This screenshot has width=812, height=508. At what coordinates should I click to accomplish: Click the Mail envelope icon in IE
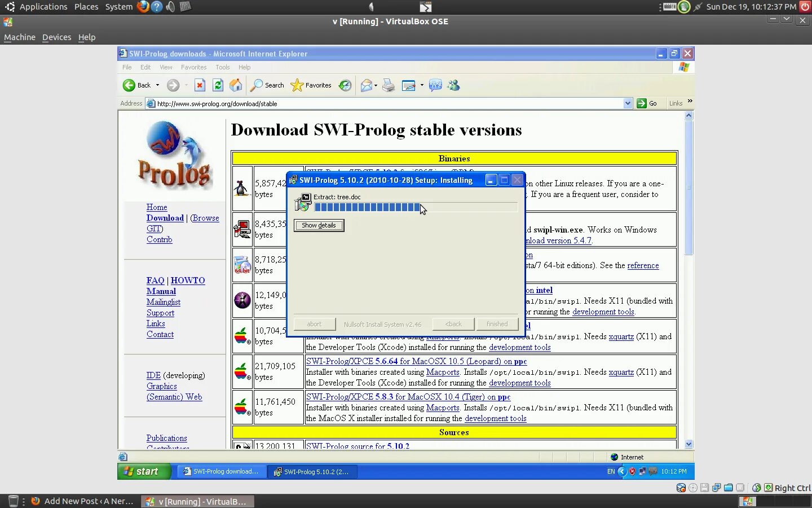pyautogui.click(x=367, y=85)
